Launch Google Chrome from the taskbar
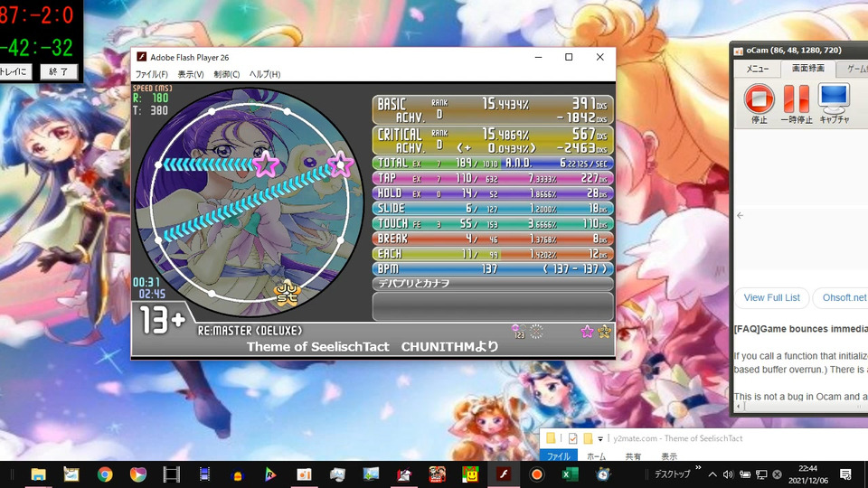868x488 pixels. [105, 474]
